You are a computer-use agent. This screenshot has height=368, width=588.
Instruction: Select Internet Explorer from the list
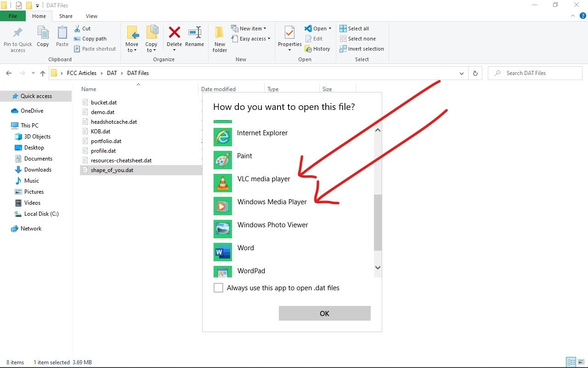262,132
